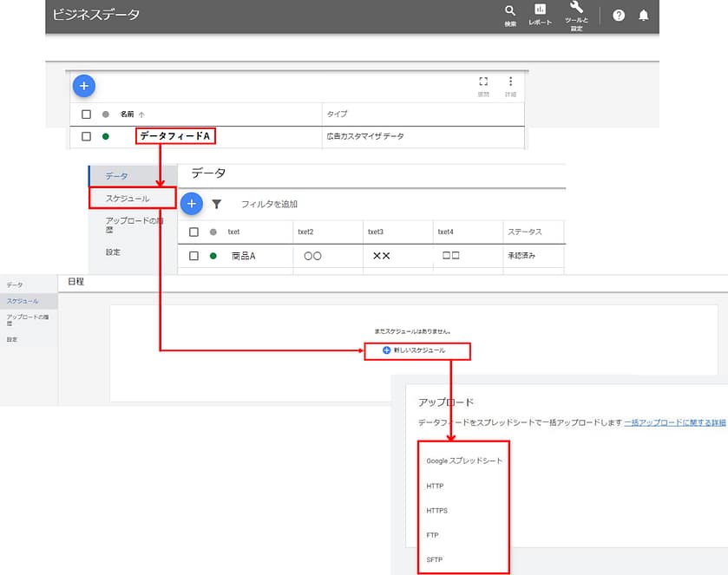Check the box for 商品A row

click(193, 256)
